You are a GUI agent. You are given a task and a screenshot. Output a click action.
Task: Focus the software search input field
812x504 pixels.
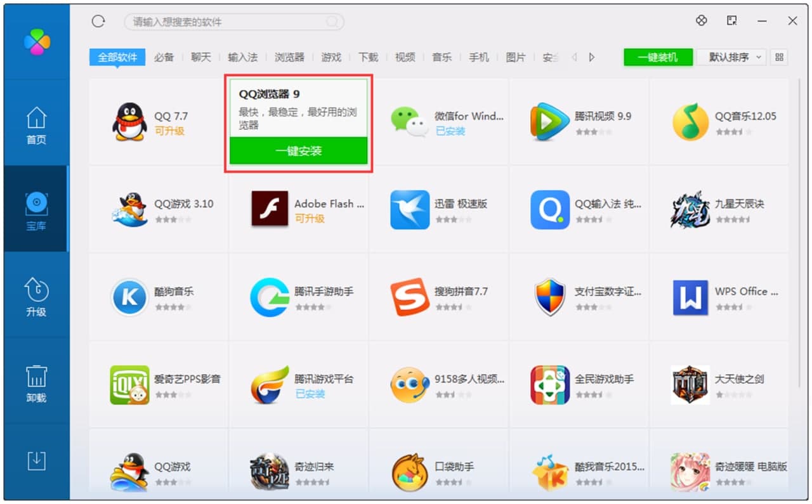(x=234, y=22)
